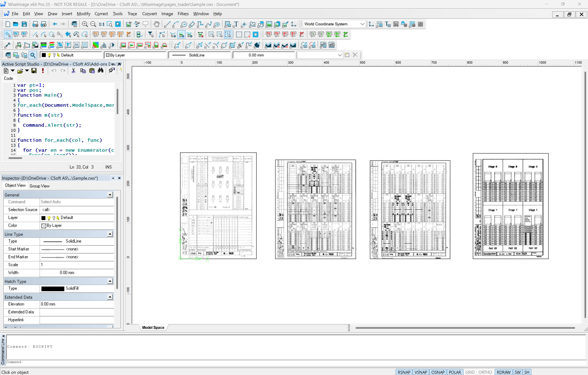
Task: Open the Trace menu
Action: [132, 14]
